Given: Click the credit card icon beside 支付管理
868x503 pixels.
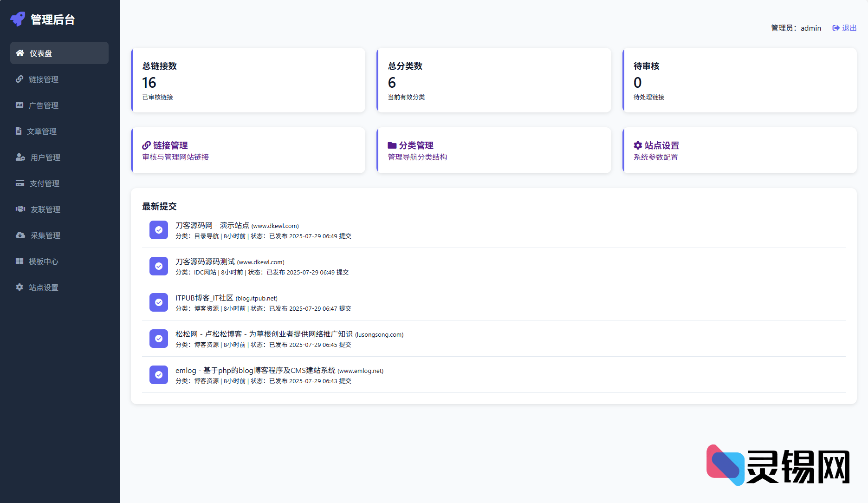Looking at the screenshot, I should [x=20, y=183].
